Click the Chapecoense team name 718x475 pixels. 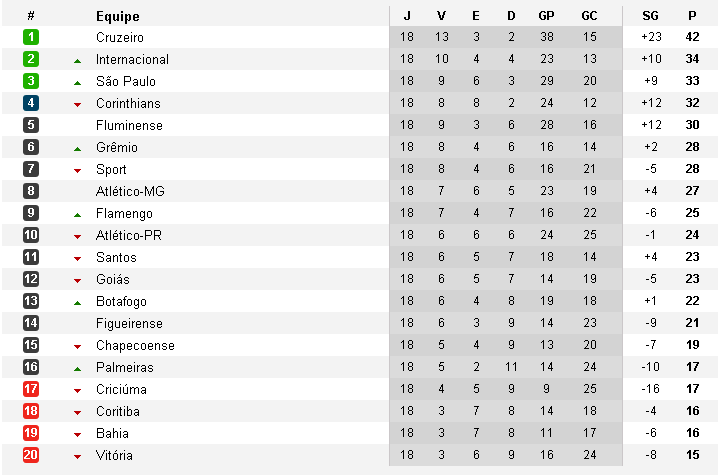[135, 345]
